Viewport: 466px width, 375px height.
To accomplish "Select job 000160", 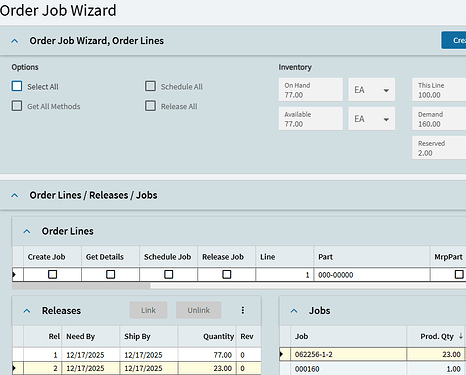I will click(x=348, y=369).
